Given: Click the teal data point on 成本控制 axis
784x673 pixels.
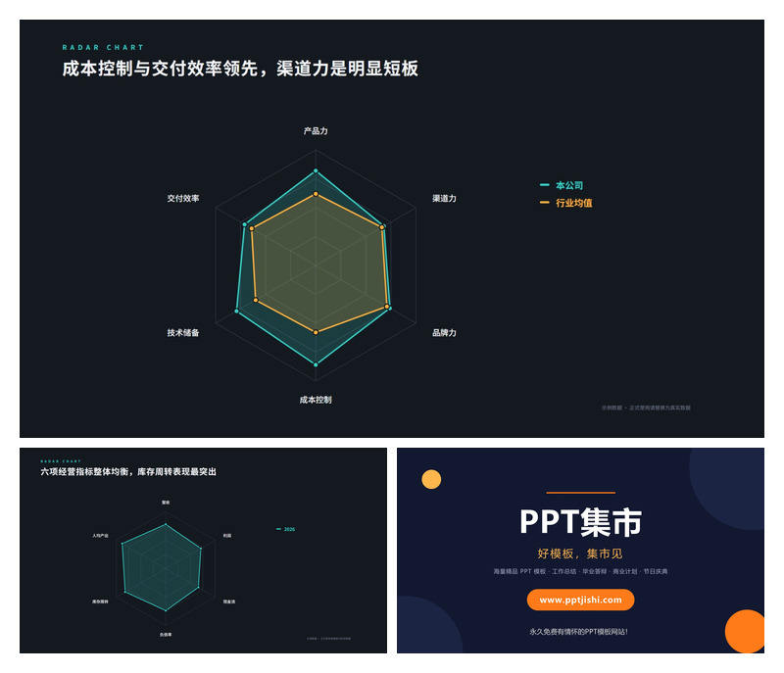Looking at the screenshot, I should (x=316, y=364).
